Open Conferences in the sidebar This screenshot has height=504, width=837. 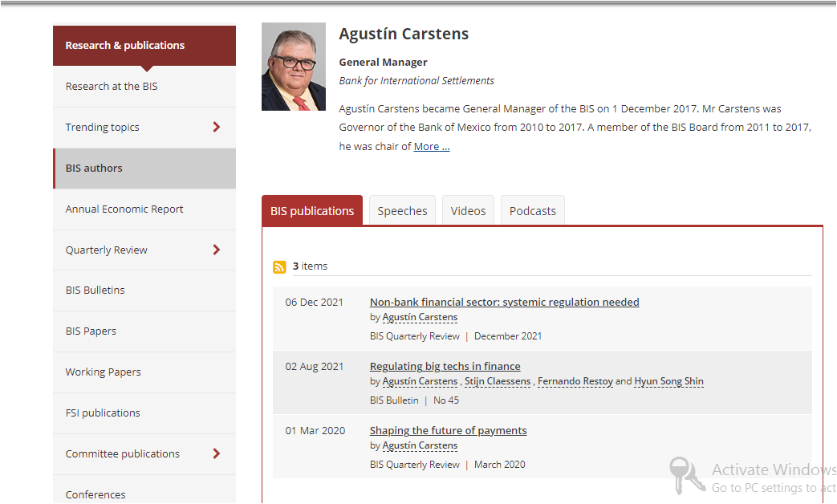pyautogui.click(x=144, y=490)
